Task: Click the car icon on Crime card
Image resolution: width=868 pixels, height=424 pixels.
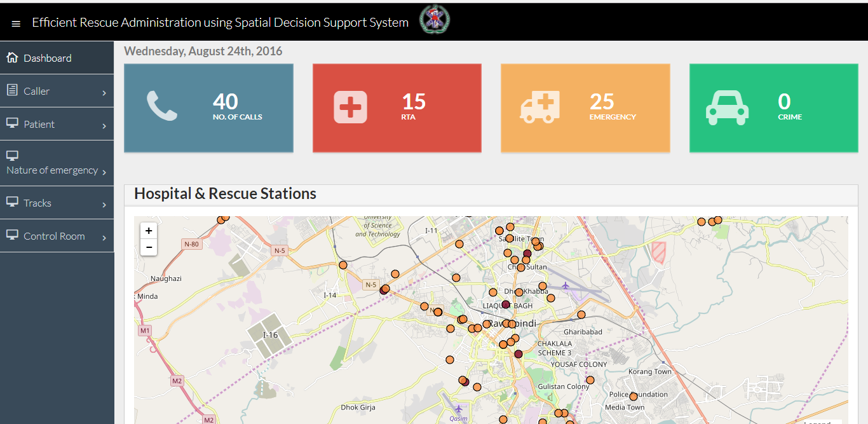Action: 727,107
